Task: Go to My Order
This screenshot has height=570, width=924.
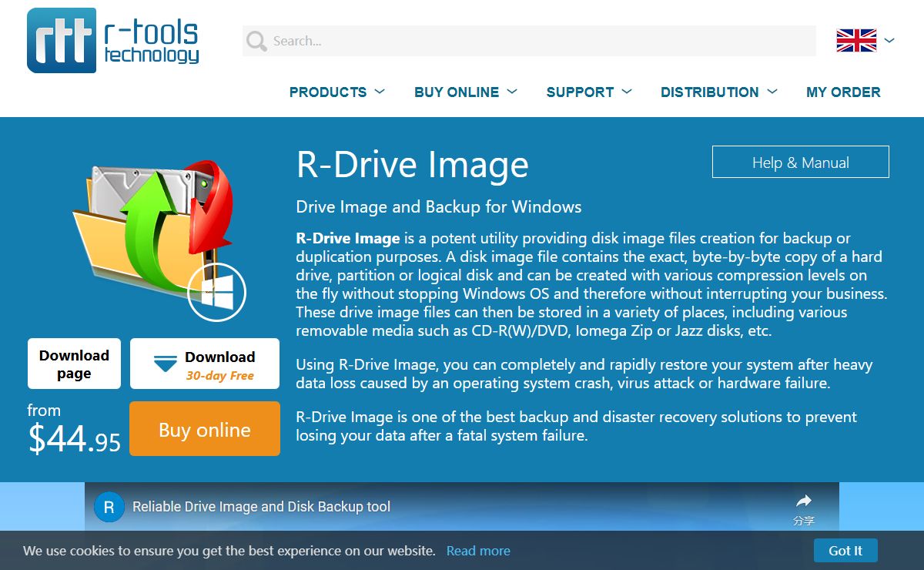Action: [x=843, y=92]
